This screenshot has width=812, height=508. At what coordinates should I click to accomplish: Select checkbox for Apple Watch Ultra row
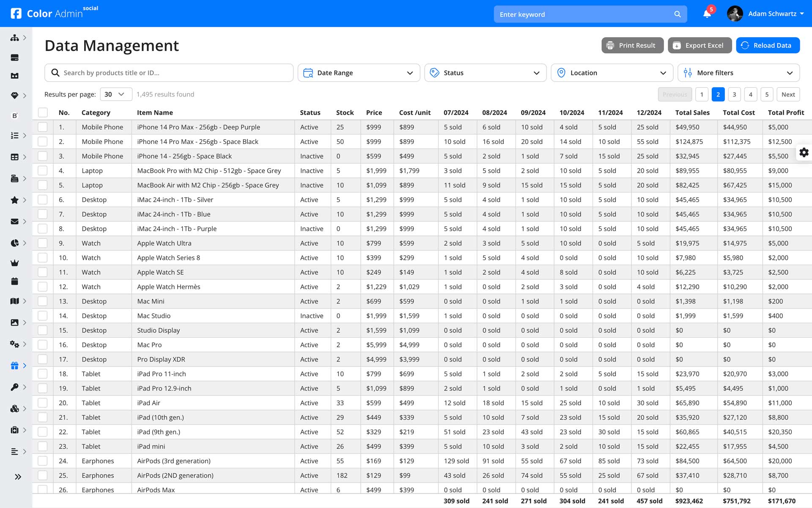pos(43,243)
